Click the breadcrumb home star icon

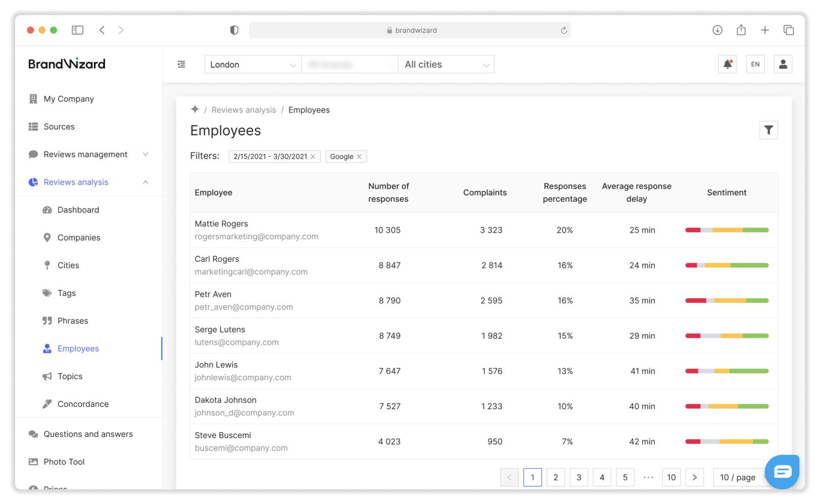click(x=195, y=109)
